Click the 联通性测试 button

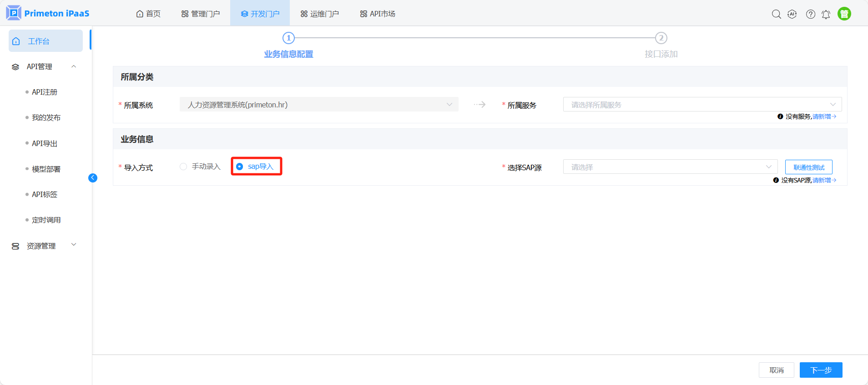808,167
